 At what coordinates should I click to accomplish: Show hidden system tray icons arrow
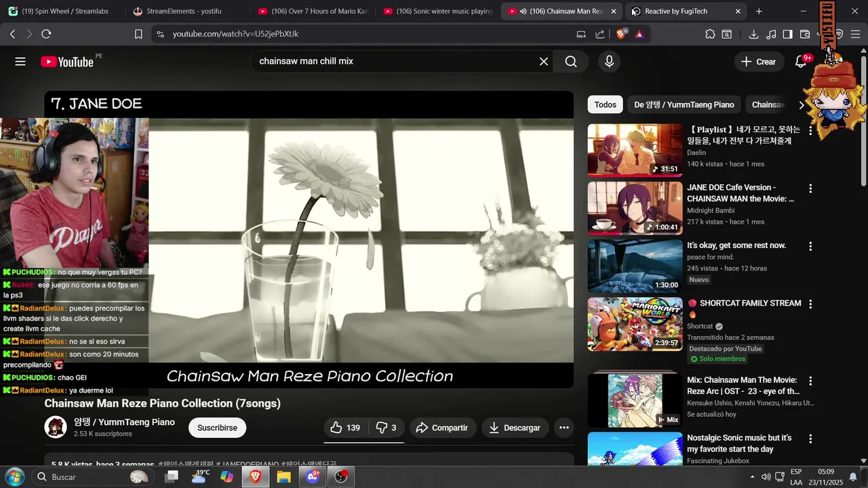point(751,476)
